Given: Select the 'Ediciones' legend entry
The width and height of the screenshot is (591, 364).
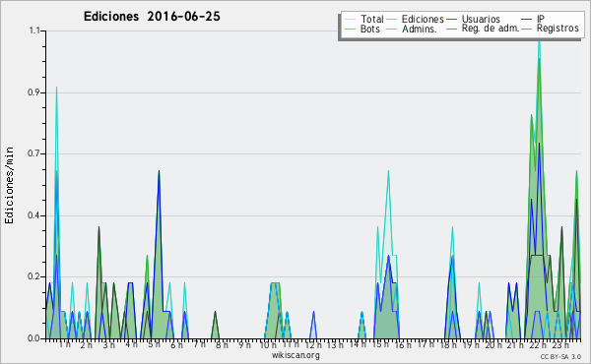Looking at the screenshot, I should pos(423,19).
